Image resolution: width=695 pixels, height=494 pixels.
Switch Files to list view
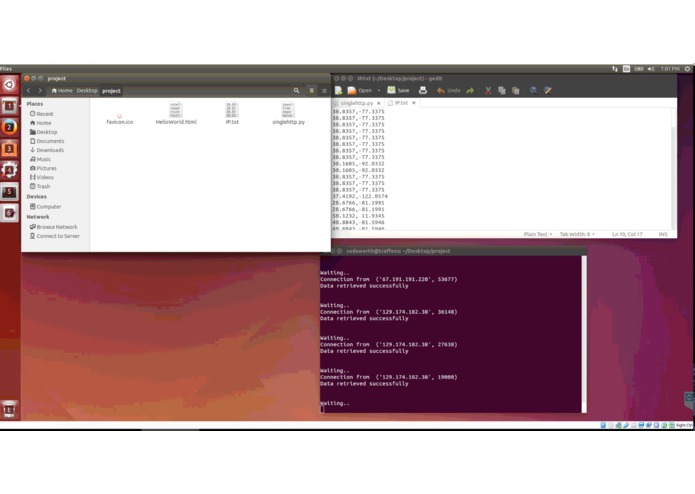(312, 90)
